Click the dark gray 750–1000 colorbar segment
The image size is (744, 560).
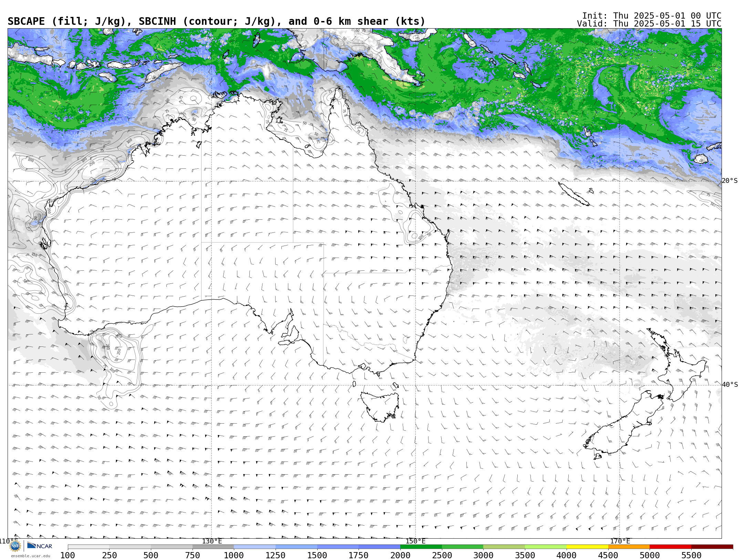point(213,547)
